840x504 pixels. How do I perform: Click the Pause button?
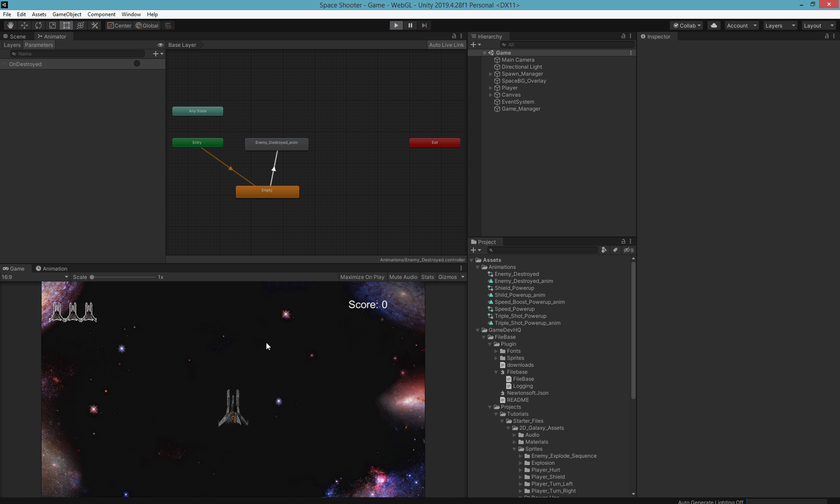pos(410,25)
